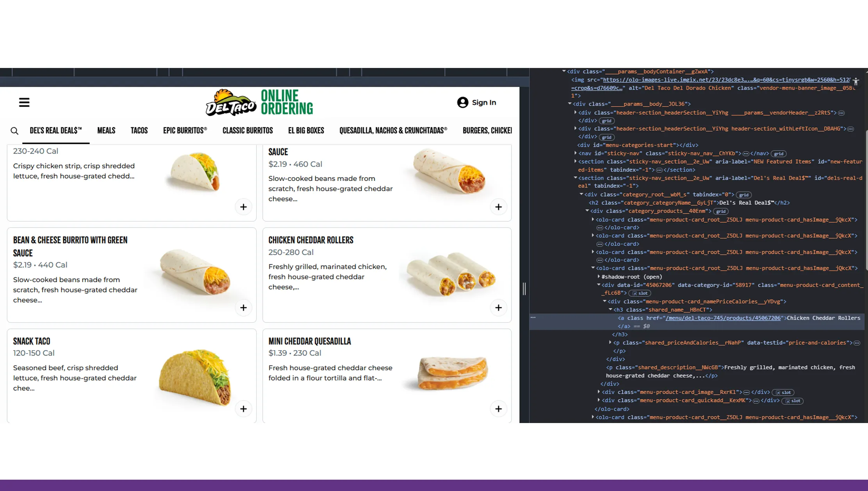Switch to the Tacos category tab
The image size is (868, 491).
click(x=139, y=130)
